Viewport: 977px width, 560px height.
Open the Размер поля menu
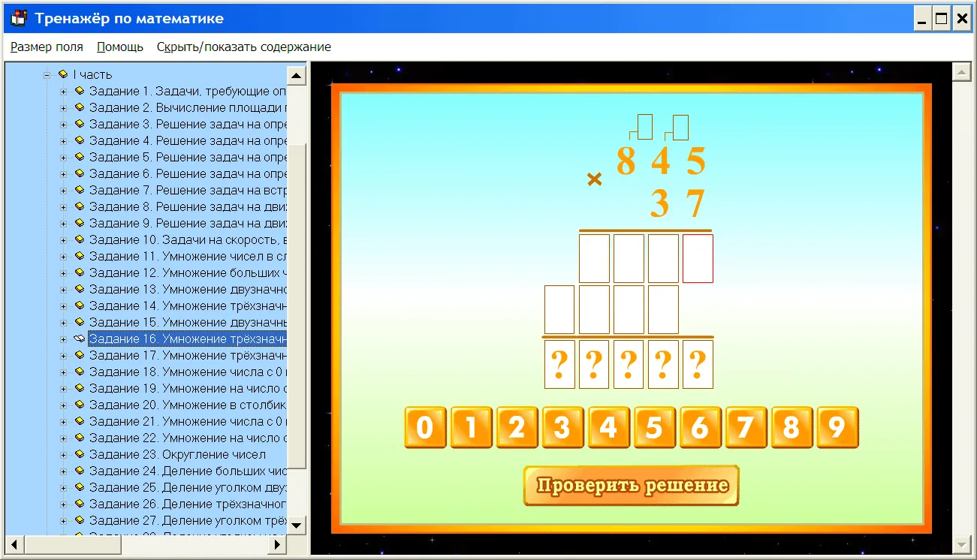[x=47, y=47]
